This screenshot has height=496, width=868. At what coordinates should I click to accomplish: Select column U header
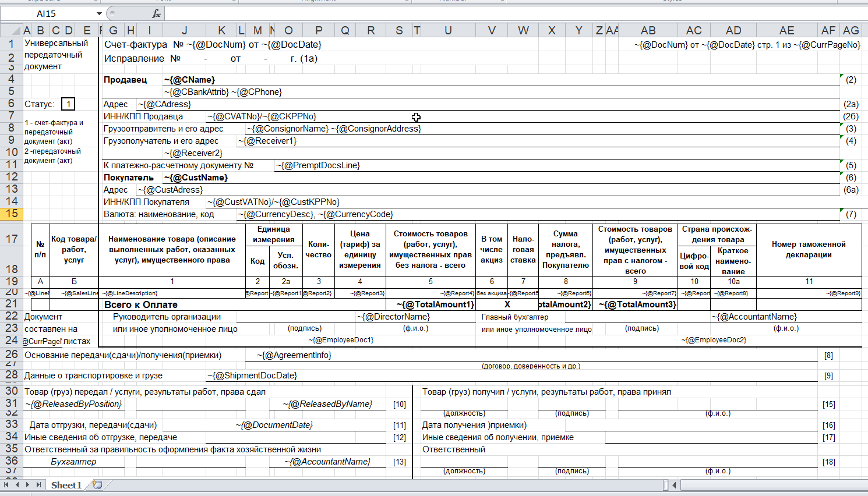click(x=448, y=30)
